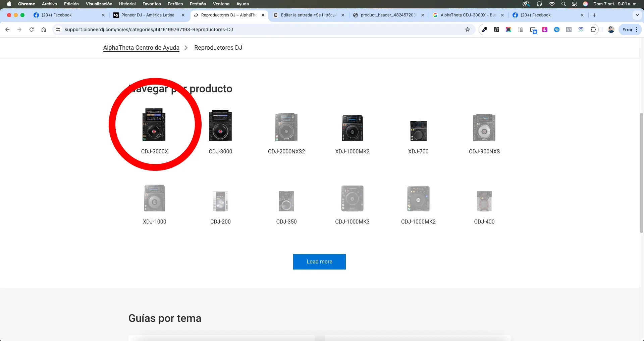Switch to the Pioneer DJ - América Latina tab

click(x=149, y=15)
